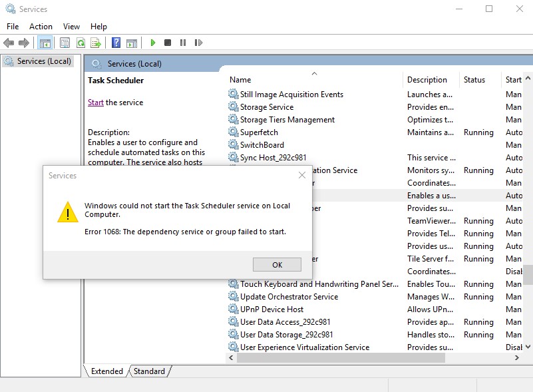Screen dimensions: 533x392
Task: Click the green Start Service icon
Action: point(152,43)
